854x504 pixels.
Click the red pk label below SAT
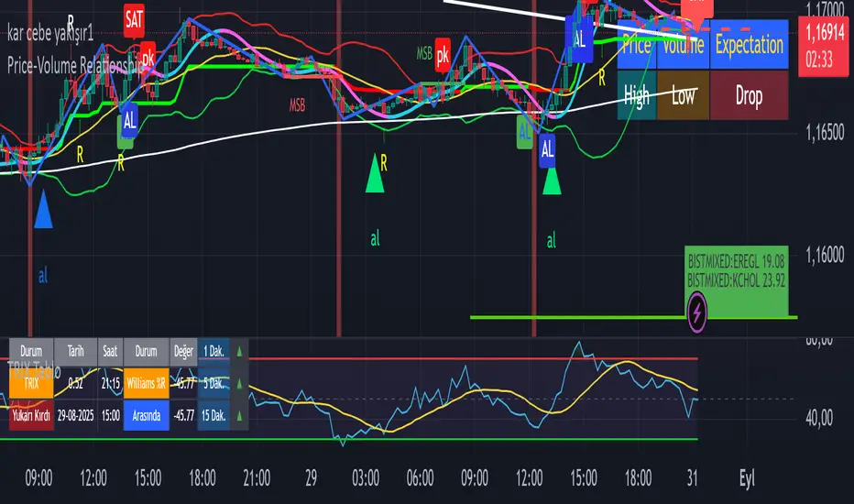pos(148,56)
